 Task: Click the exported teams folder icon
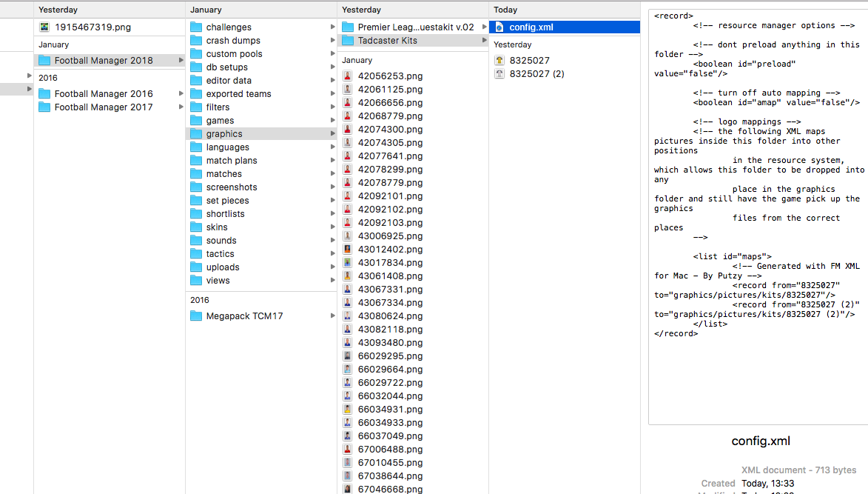coord(196,93)
